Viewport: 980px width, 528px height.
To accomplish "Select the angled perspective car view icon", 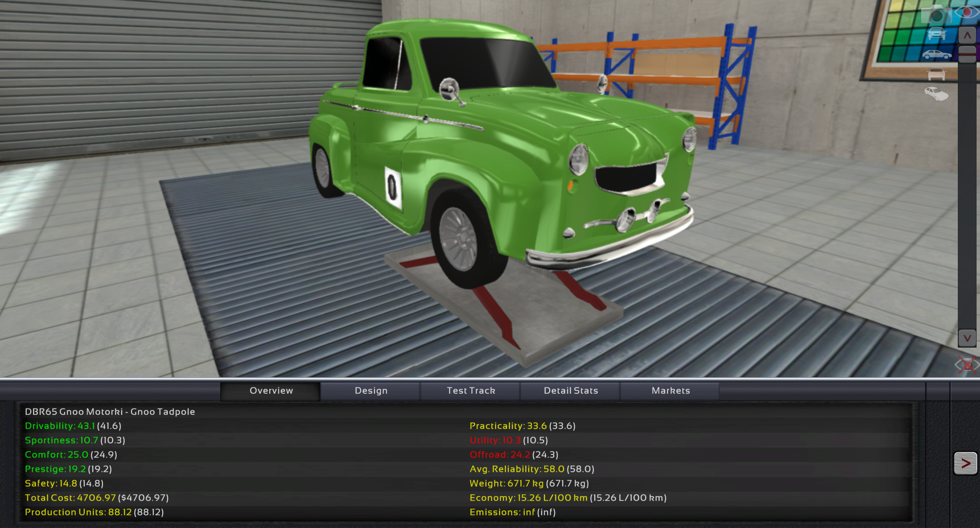I will [x=936, y=93].
